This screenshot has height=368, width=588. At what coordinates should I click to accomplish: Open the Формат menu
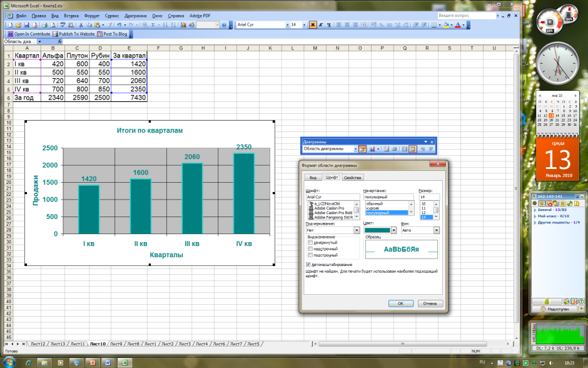91,16
